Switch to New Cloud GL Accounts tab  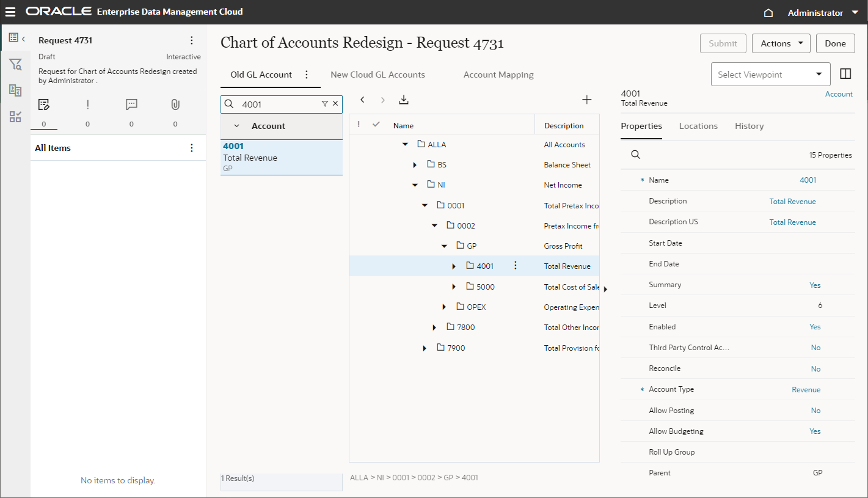tap(377, 75)
